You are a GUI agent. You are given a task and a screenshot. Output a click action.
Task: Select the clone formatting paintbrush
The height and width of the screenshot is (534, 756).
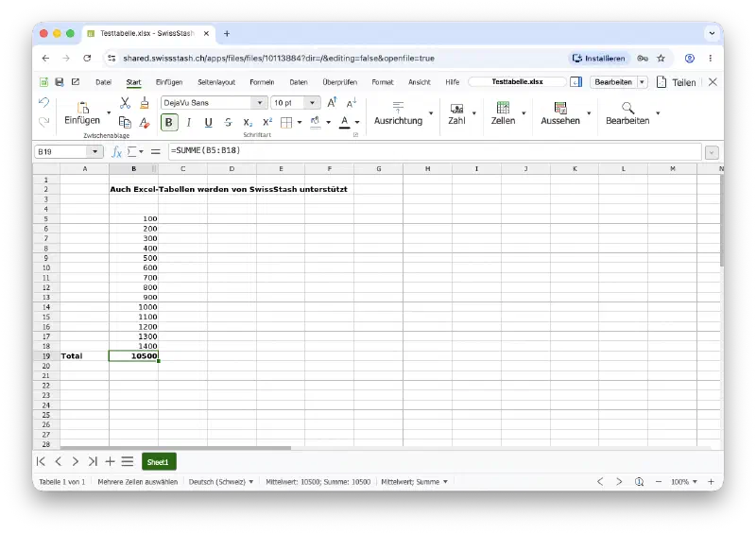[145, 102]
